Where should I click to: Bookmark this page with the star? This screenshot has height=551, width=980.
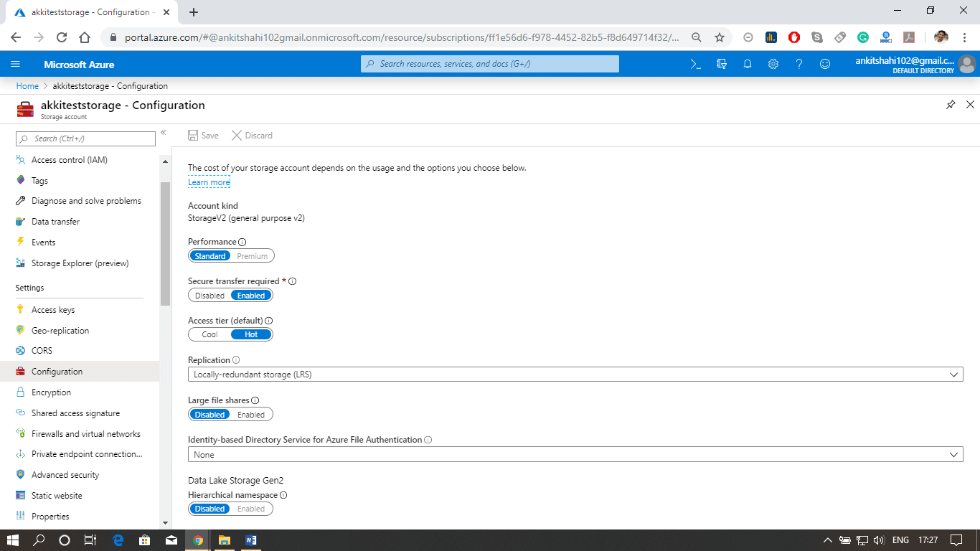(x=720, y=37)
